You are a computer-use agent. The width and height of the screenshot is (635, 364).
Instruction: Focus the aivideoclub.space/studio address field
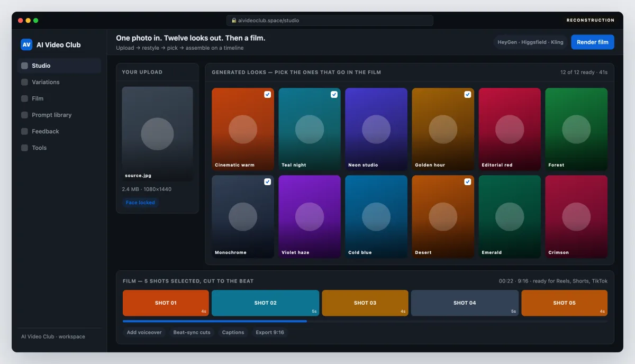(330, 21)
